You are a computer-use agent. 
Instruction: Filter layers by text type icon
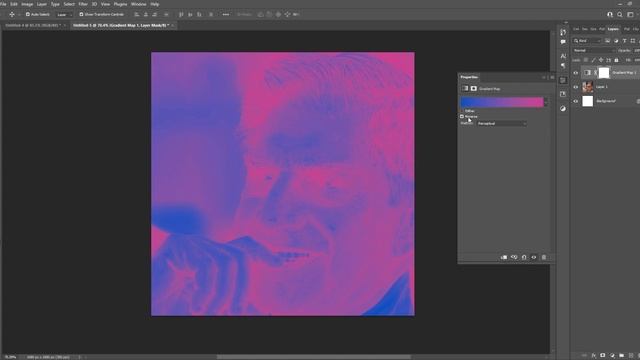pos(624,41)
